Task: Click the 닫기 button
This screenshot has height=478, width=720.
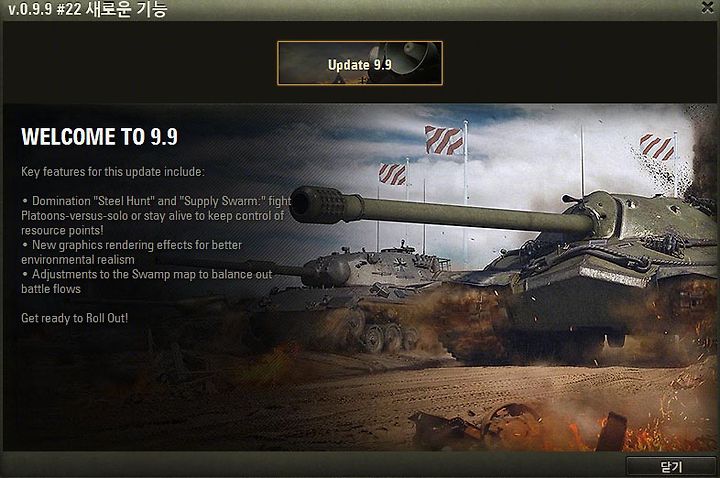Action: [671, 467]
